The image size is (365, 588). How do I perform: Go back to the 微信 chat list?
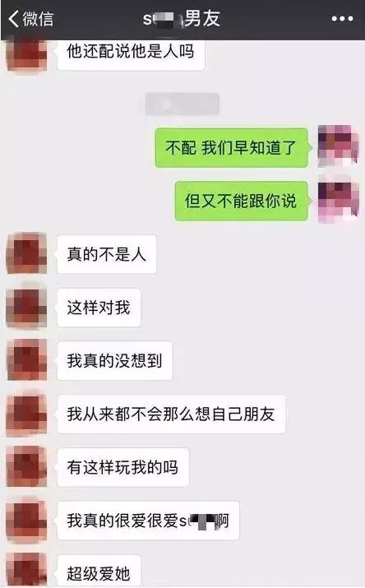click(x=30, y=18)
